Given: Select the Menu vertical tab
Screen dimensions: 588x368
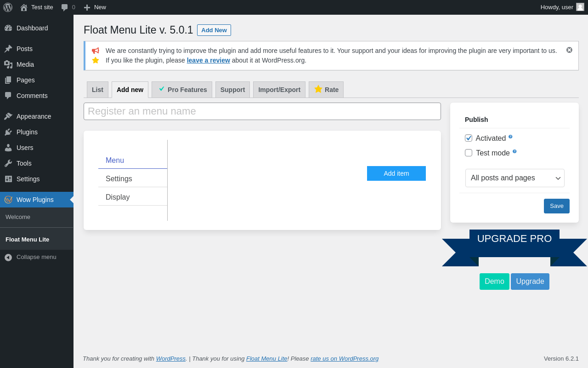Looking at the screenshot, I should coord(133,161).
